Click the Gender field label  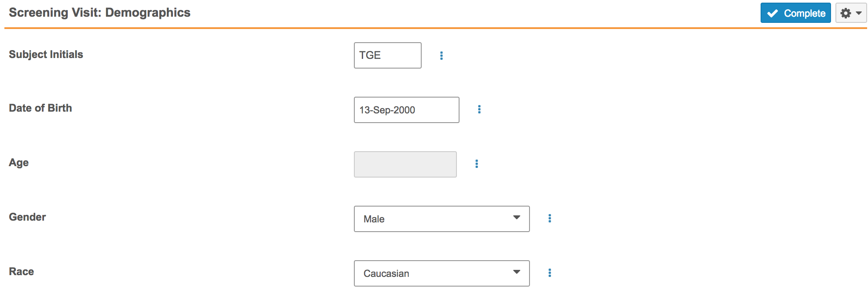27,217
